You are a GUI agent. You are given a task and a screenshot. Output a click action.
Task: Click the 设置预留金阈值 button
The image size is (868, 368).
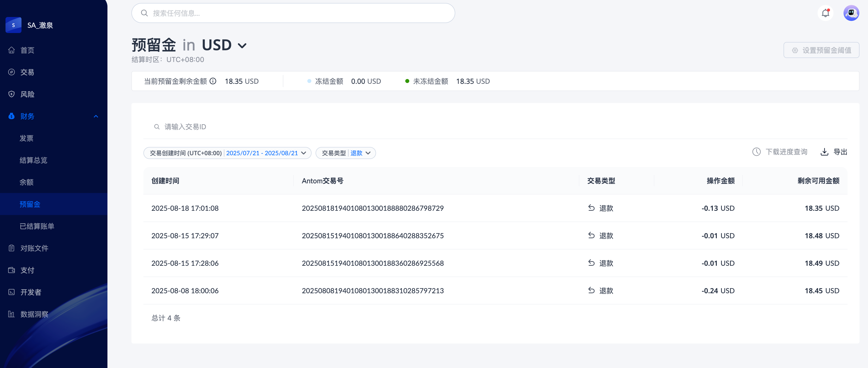point(821,50)
